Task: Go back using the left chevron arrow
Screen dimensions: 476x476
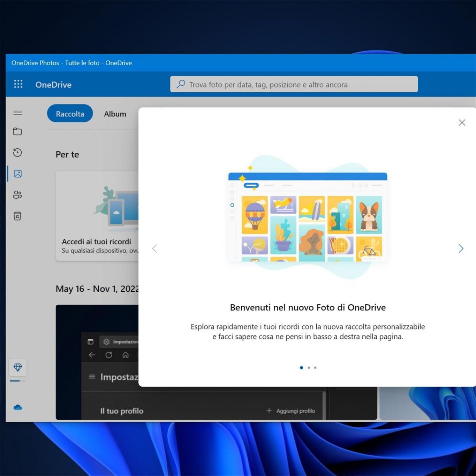Action: pos(154,248)
